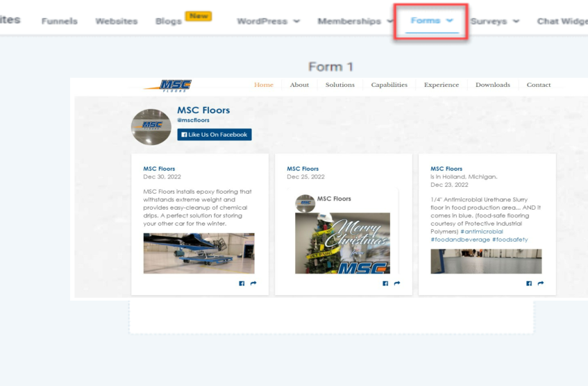This screenshot has height=386, width=588.
Task: Open the Websites tab
Action: (116, 21)
